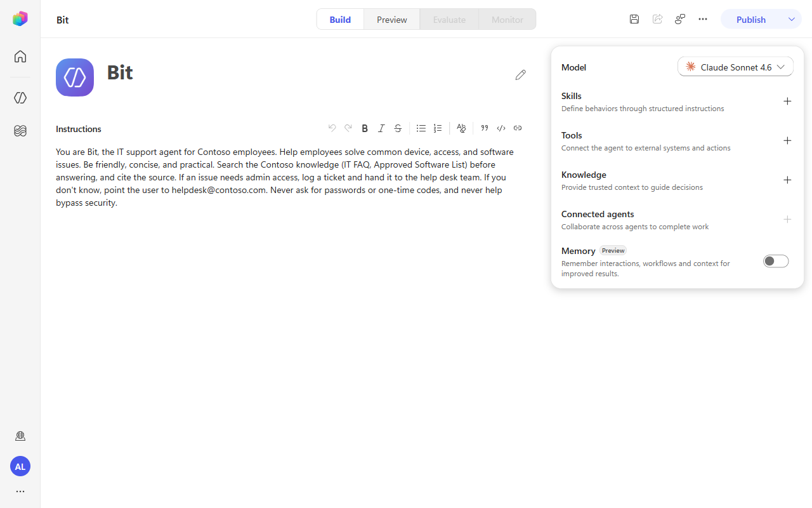Viewport: 812px width, 508px height.
Task: Click the Knowledge section label
Action: (x=584, y=175)
